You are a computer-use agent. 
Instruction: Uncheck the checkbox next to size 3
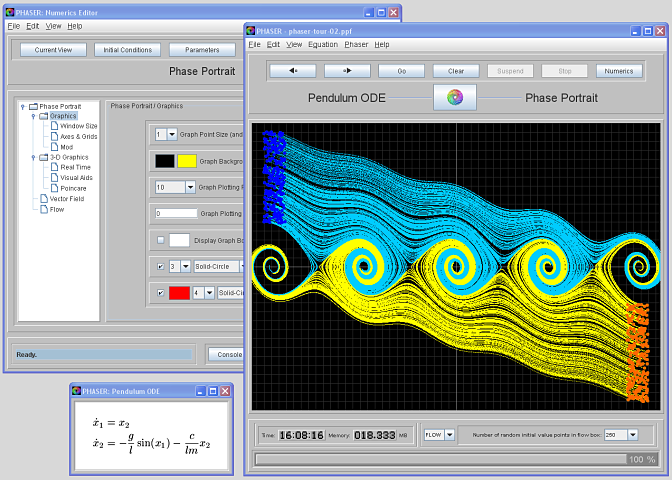[161, 267]
